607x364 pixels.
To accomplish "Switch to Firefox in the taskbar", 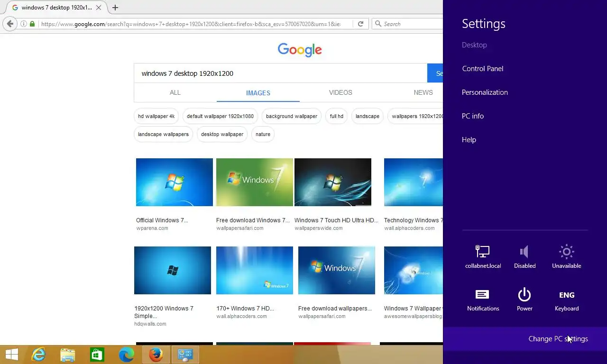I will coord(156,355).
